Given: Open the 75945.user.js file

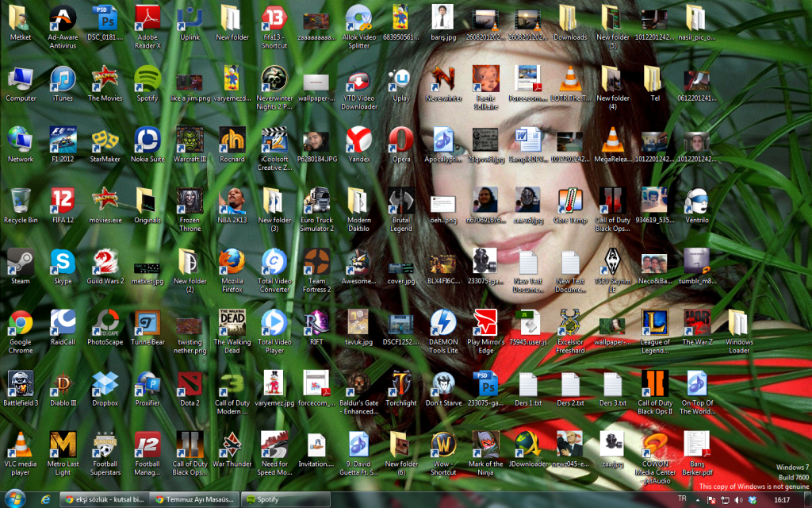Looking at the screenshot, I should [527, 324].
